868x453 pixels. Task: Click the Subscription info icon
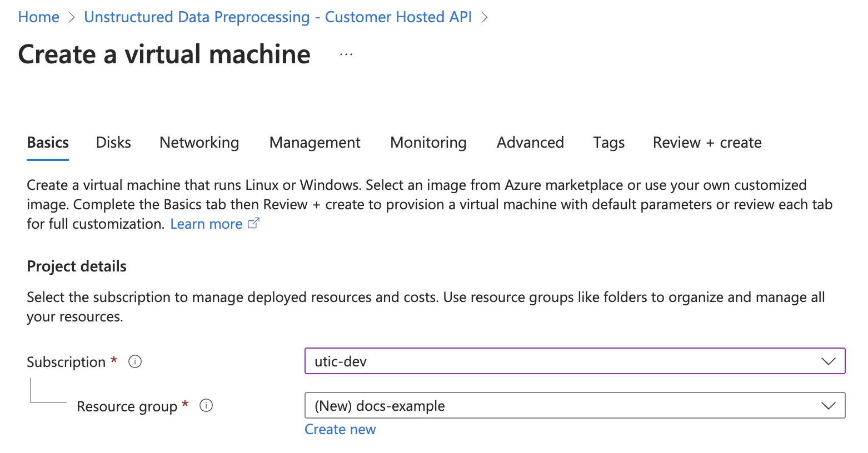point(135,361)
